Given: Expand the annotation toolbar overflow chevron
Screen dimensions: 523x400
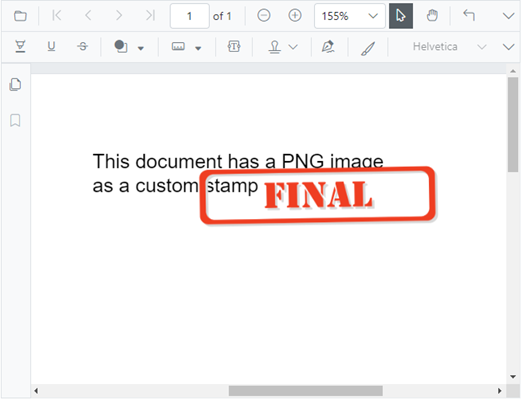Looking at the screenshot, I should [x=508, y=47].
